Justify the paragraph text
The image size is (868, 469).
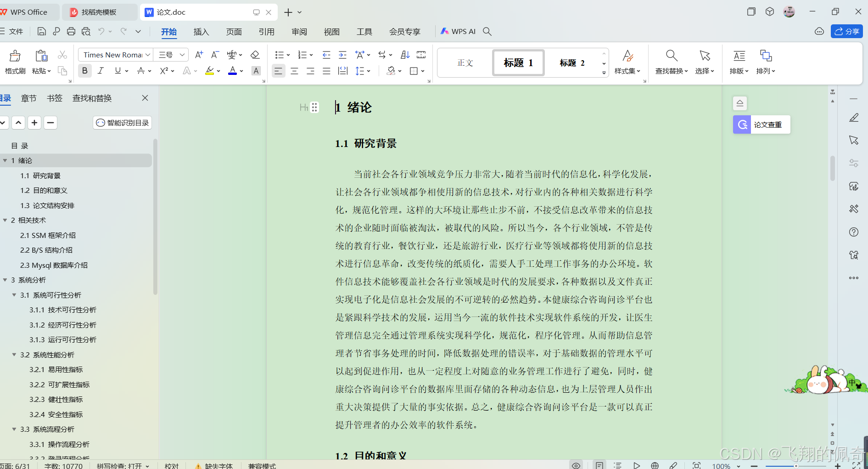pos(326,71)
